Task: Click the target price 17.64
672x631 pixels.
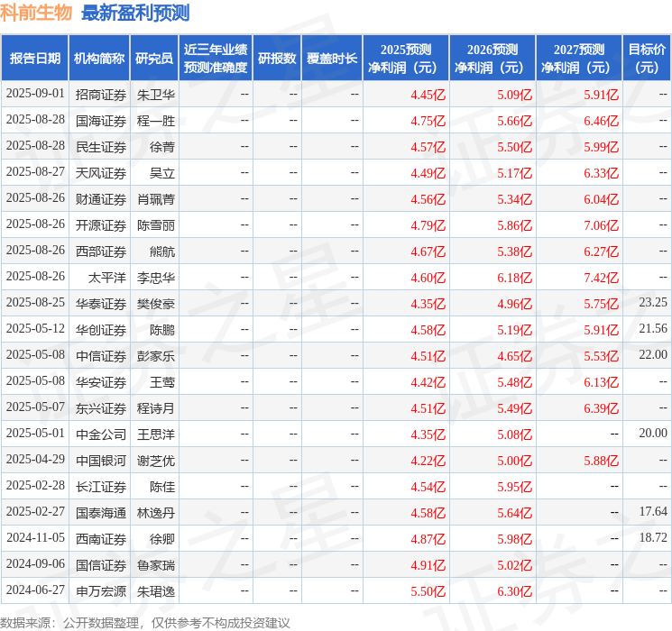Action: click(x=653, y=511)
